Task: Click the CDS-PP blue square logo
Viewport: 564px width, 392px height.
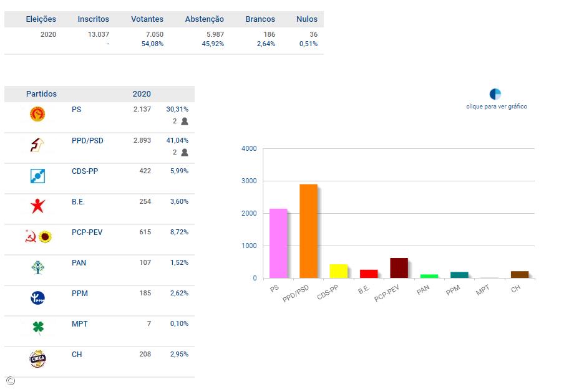Action: point(37,176)
